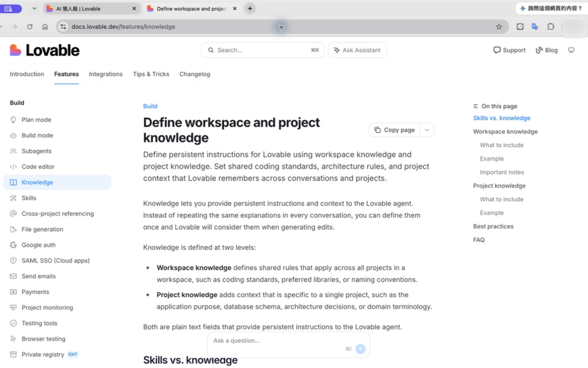
Task: Click the Build mode robot icon
Action: tap(14, 136)
